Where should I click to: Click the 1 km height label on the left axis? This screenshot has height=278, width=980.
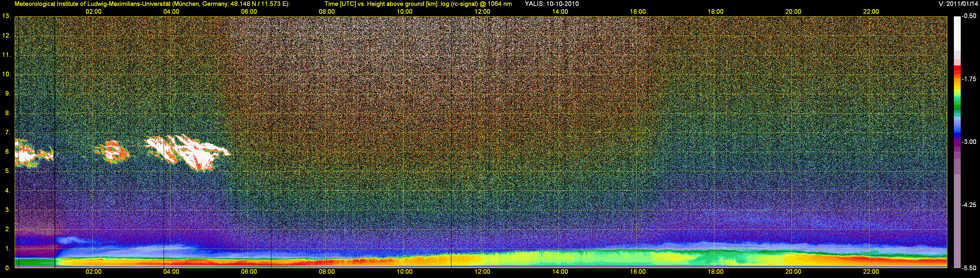click(7, 248)
